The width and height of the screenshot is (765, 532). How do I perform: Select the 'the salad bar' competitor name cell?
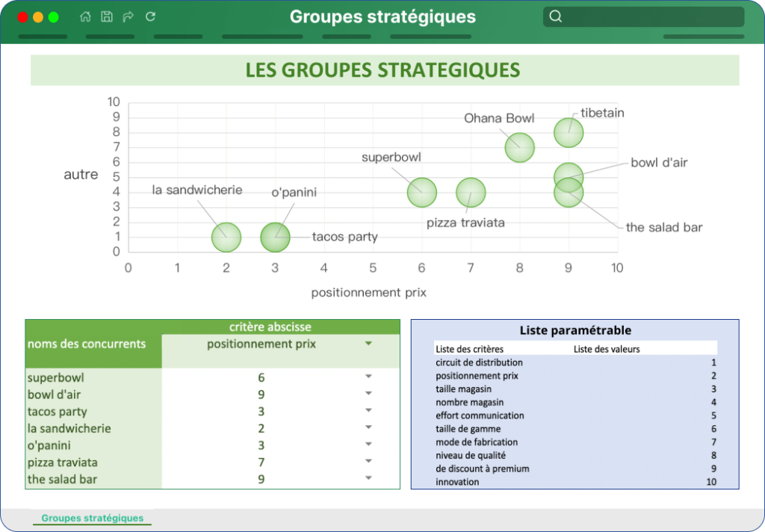(x=93, y=479)
